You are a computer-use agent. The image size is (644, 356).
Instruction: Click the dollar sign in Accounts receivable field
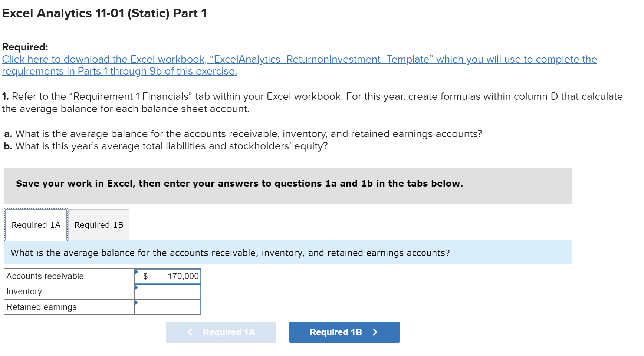click(x=145, y=276)
